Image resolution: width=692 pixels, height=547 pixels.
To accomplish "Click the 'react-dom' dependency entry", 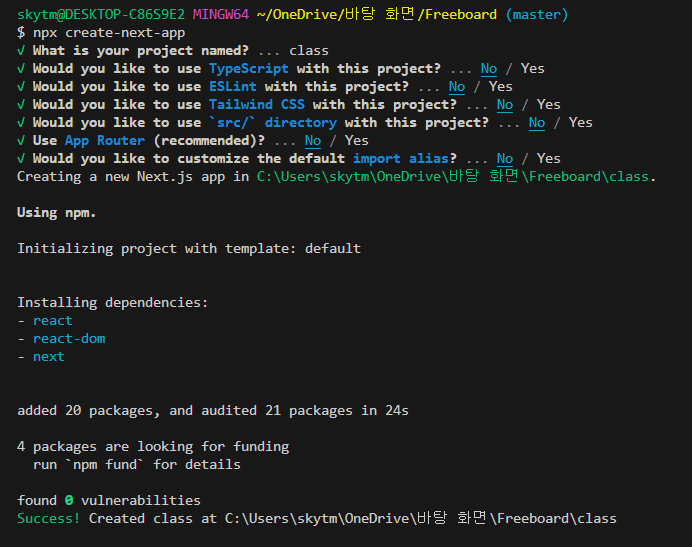I will (69, 339).
